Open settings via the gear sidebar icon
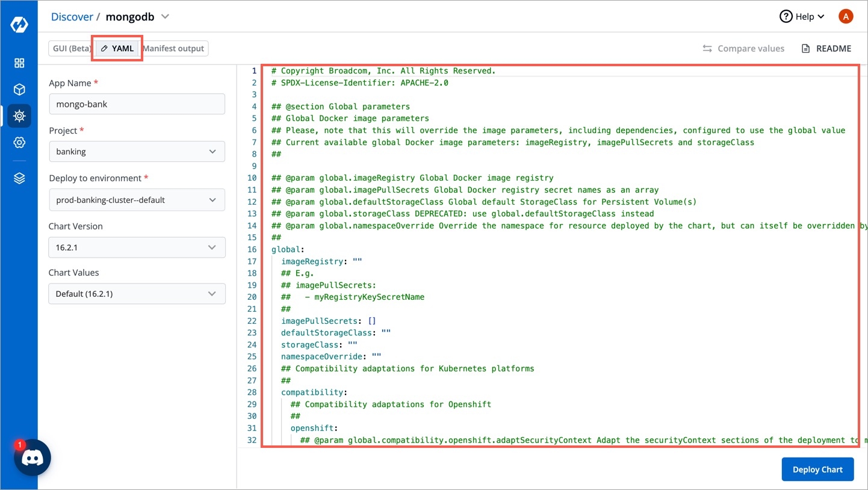Image resolution: width=868 pixels, height=490 pixels. (19, 143)
